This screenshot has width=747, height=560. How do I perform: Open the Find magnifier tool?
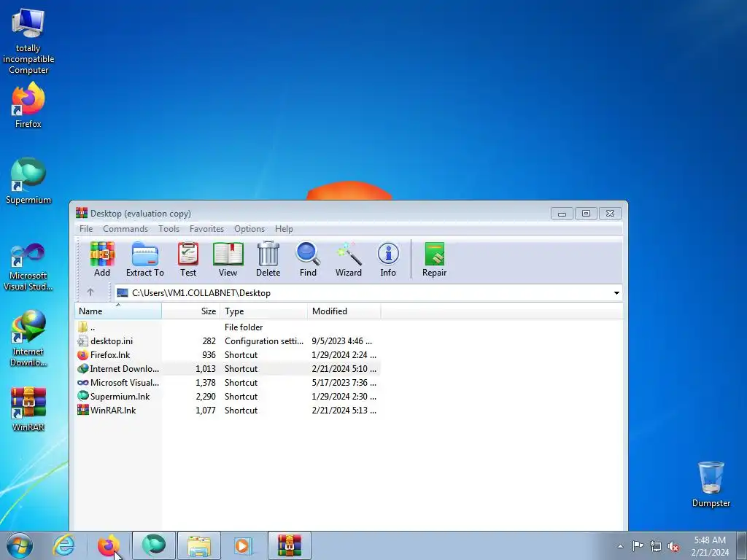tap(308, 259)
